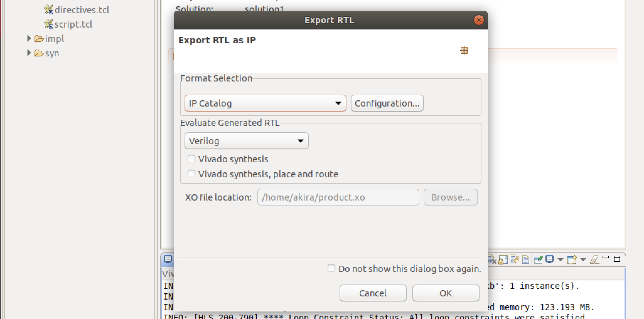Select directives.tcl in the project tree
644x319 pixels.
82,10
